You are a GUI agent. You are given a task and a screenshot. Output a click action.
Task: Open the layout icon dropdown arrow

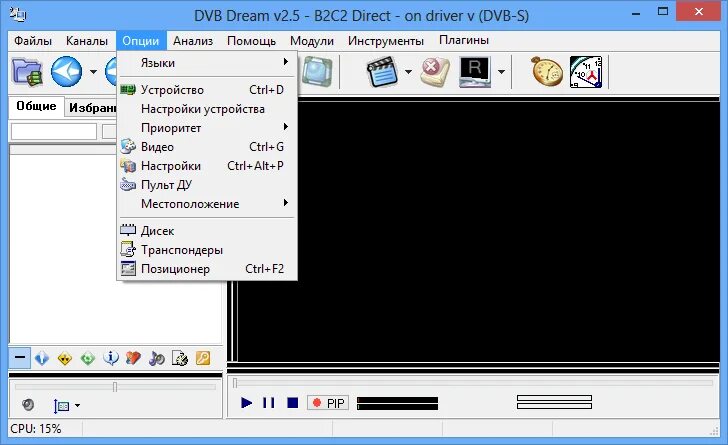77,406
